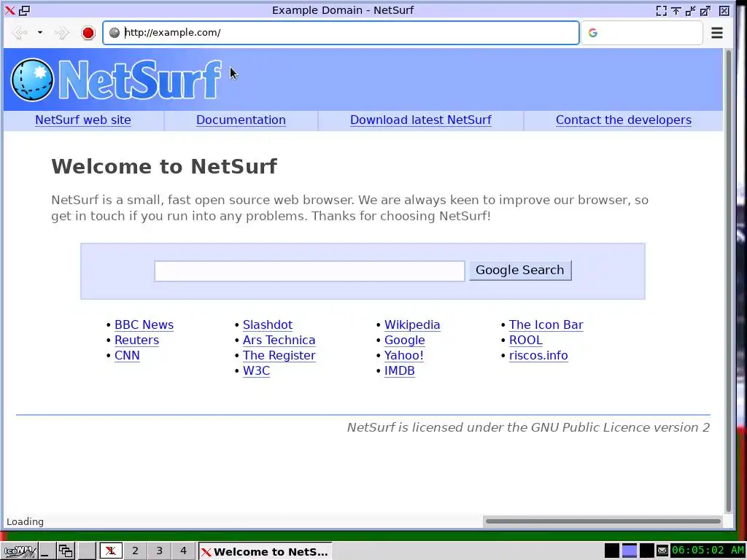Visit the Wikipedia link
Image resolution: width=747 pixels, height=560 pixels.
pyautogui.click(x=412, y=324)
